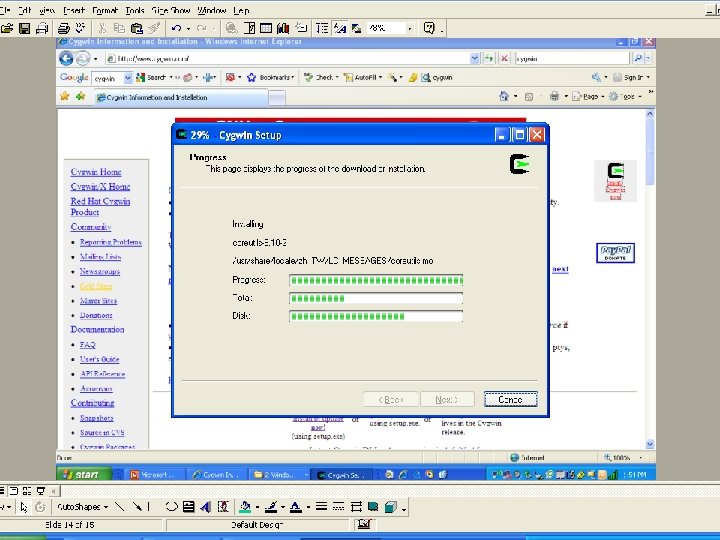Click the Favorites star icon in Internet Explorer

65,96
